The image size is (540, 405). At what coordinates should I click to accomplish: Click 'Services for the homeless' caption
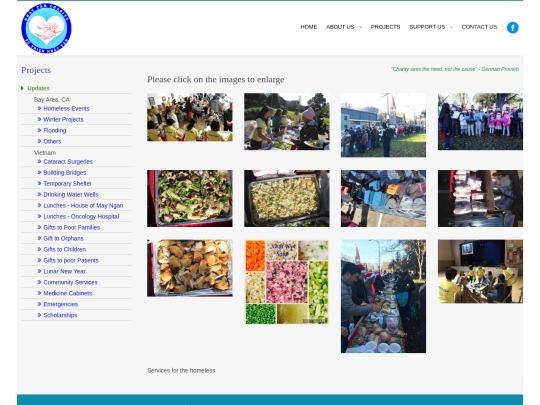181,371
